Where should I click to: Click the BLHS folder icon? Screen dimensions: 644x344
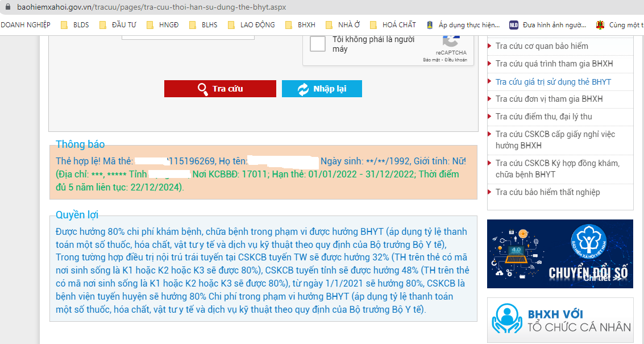pos(193,25)
